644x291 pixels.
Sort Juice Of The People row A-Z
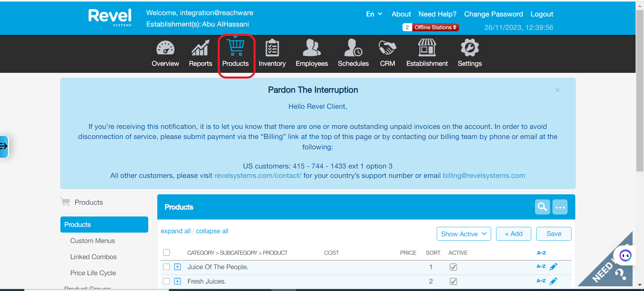[541, 266]
